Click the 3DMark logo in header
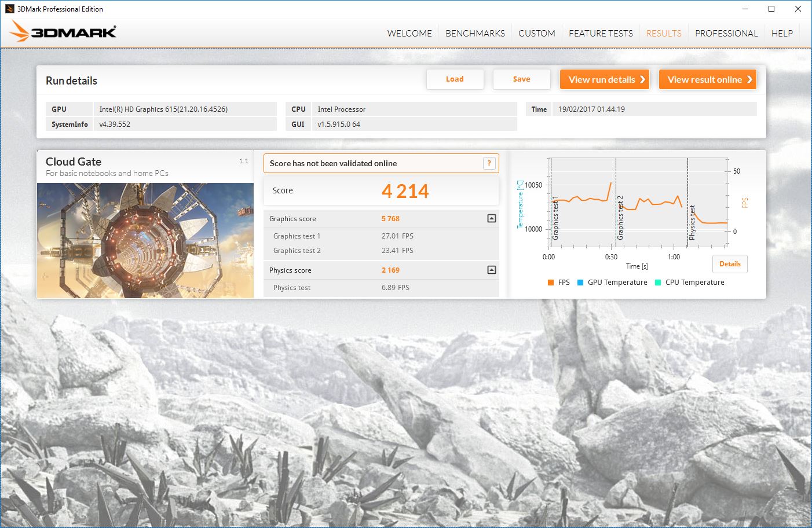Image resolution: width=812 pixels, height=528 pixels. pos(64,32)
